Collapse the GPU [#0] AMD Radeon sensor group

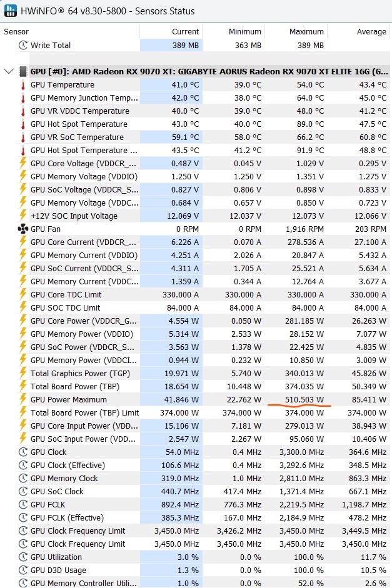9,71
